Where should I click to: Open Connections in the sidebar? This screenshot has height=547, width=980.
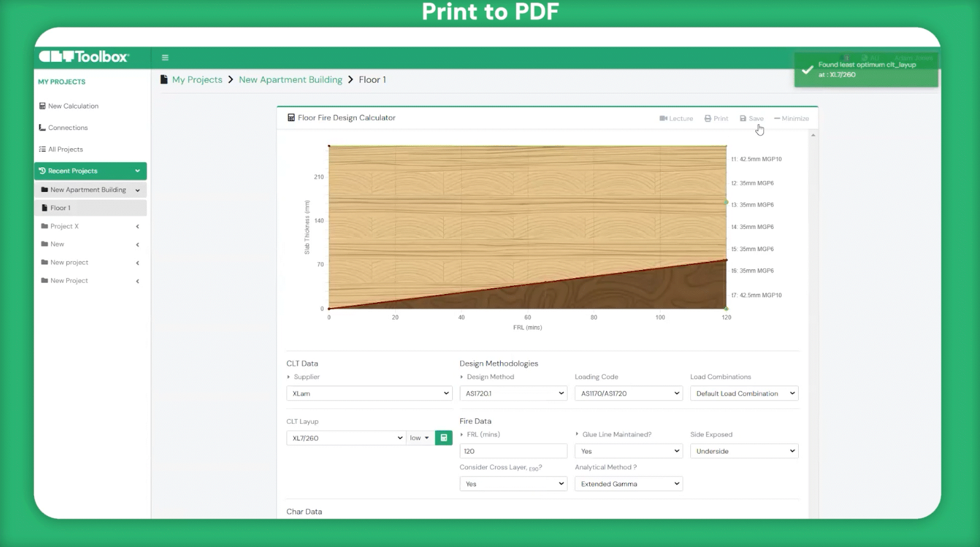68,127
